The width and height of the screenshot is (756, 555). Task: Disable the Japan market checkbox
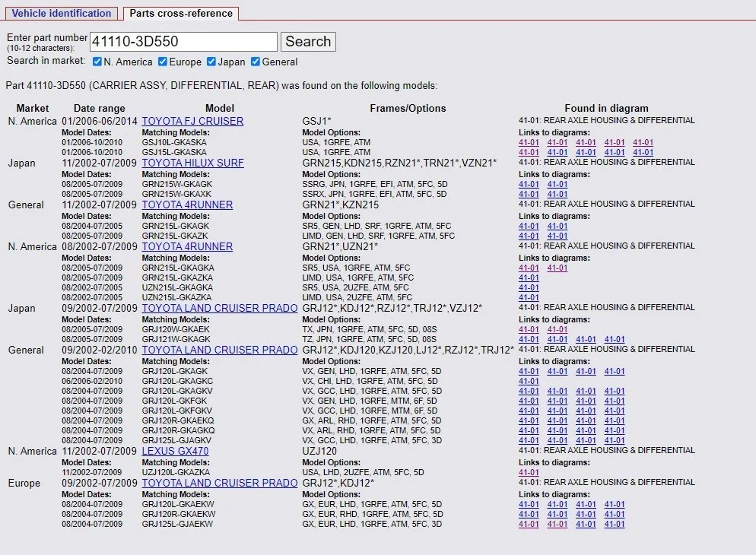coord(211,62)
